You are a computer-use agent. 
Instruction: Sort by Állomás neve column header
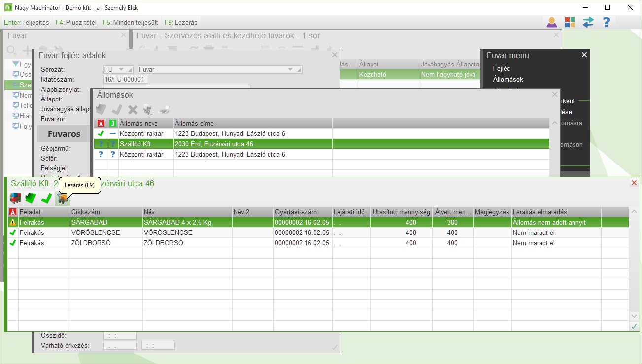(146, 123)
